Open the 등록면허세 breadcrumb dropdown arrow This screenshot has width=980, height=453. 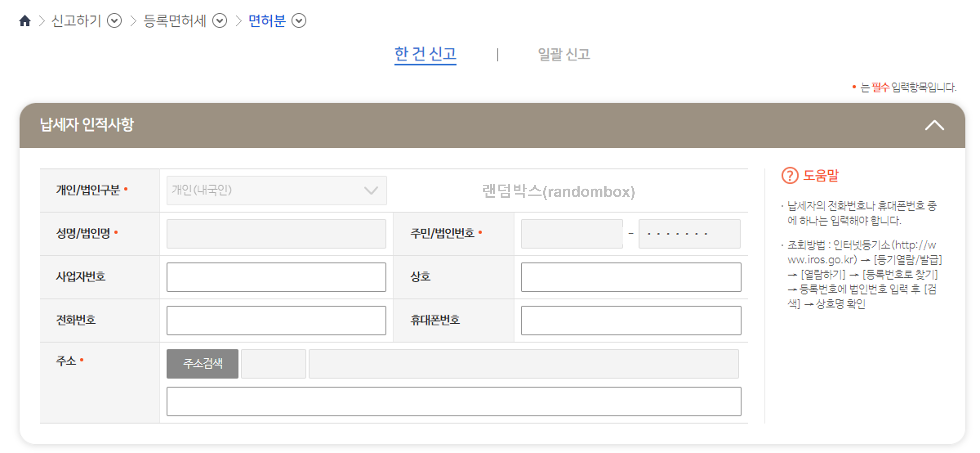(220, 20)
